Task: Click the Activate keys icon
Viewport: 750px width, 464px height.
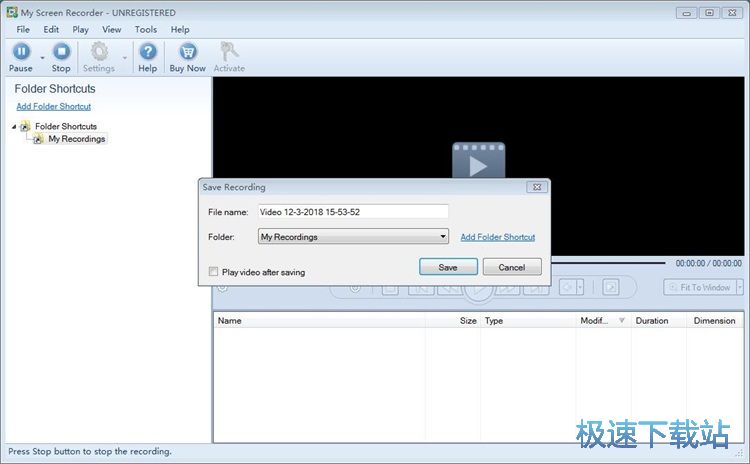Action: tap(229, 52)
